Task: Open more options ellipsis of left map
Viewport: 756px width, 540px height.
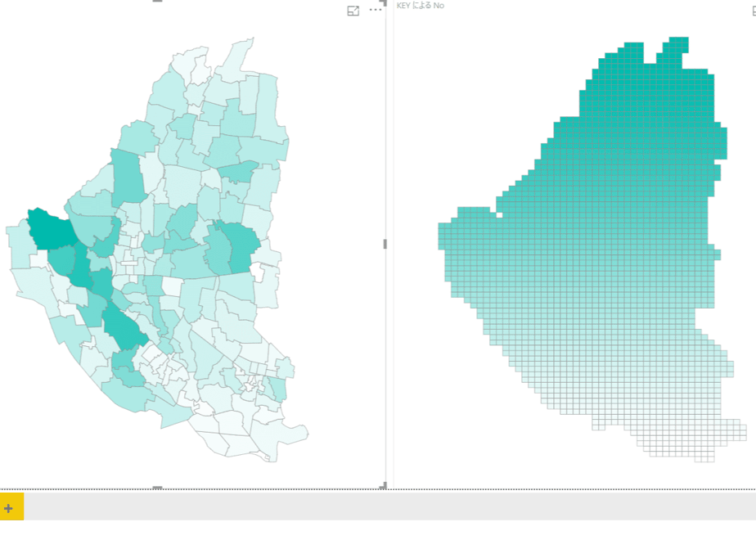Action: [x=375, y=10]
